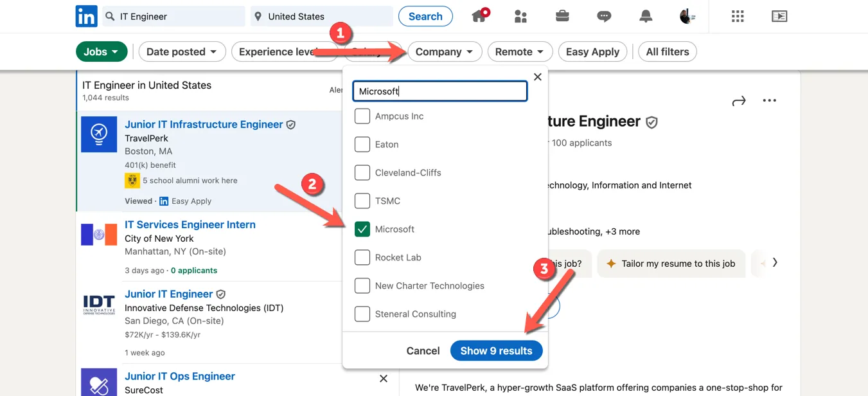Click Show 9 results
Viewport: 868px width, 396px height.
[497, 350]
